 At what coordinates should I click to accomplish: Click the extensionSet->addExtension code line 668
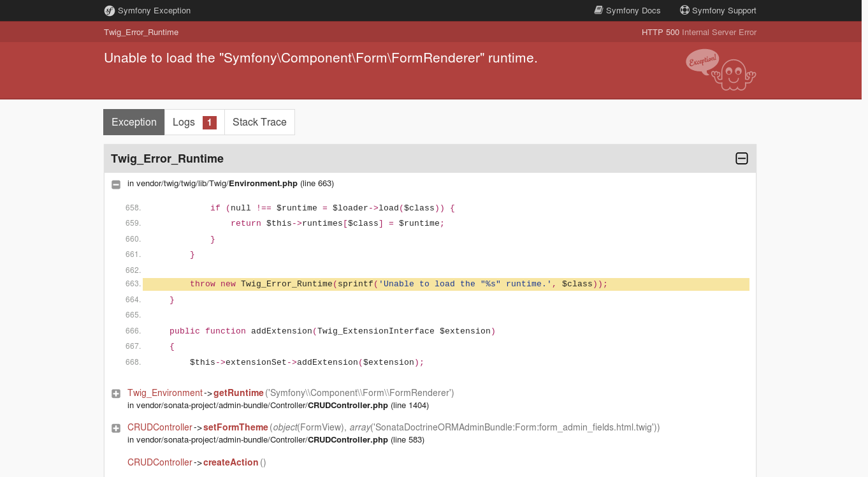(x=307, y=362)
